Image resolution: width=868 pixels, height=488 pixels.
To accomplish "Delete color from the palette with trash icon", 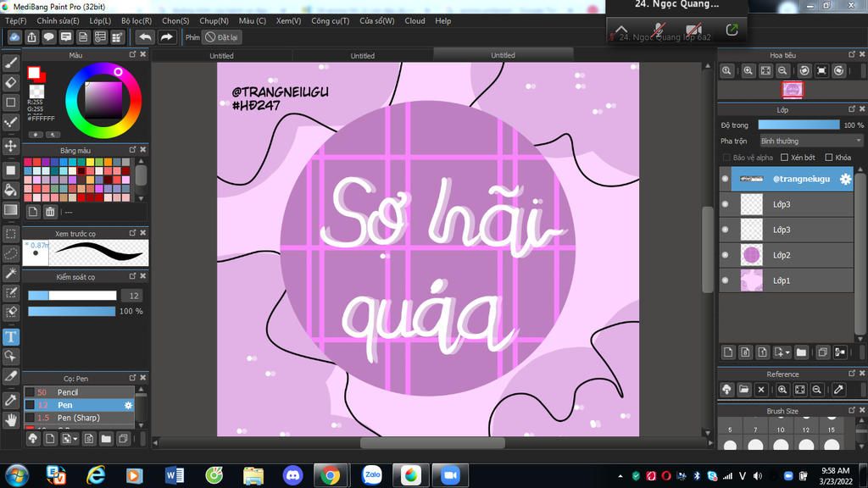I will pyautogui.click(x=50, y=211).
